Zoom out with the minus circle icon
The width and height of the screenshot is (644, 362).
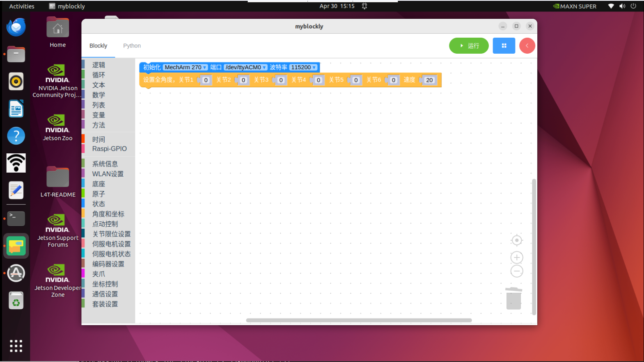tap(517, 271)
